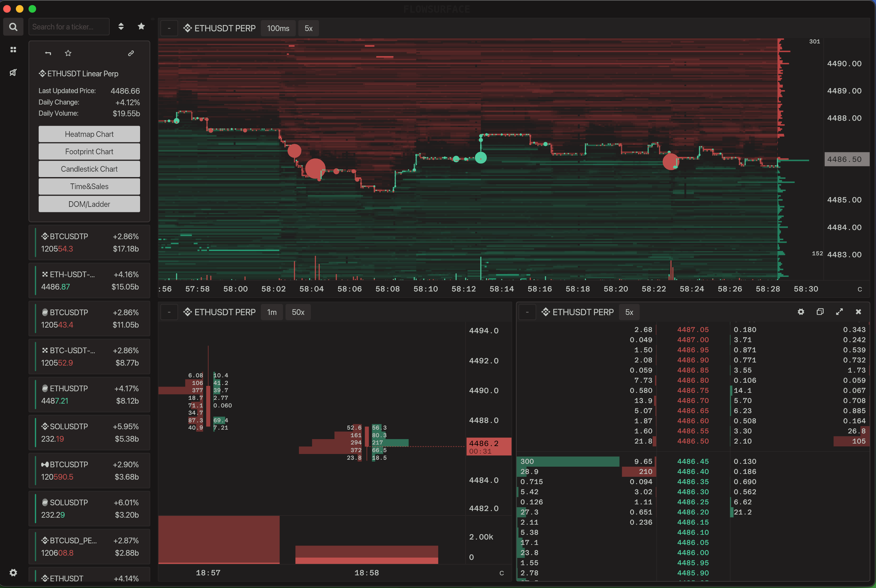876x588 pixels.
Task: Click the 4486.2 current price label in footprint
Action: [489, 447]
